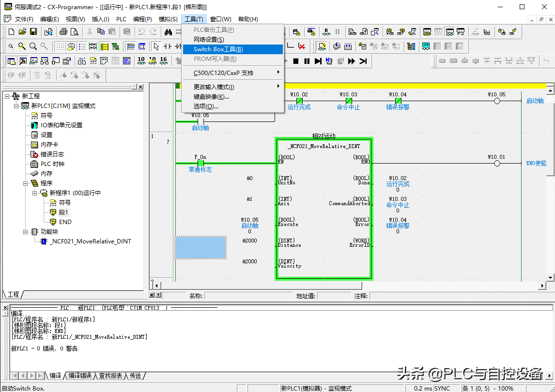
Task: Collapse the 新工程 root node
Action: coord(7,96)
